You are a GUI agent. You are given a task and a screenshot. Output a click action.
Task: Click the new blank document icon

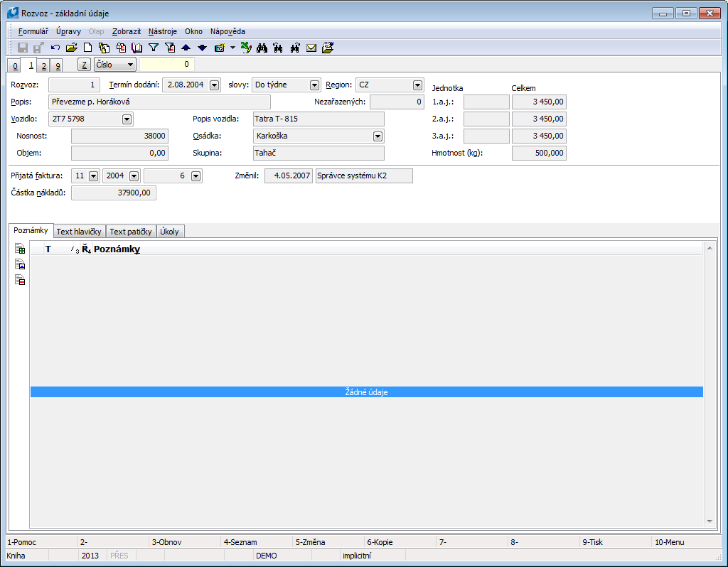click(87, 48)
